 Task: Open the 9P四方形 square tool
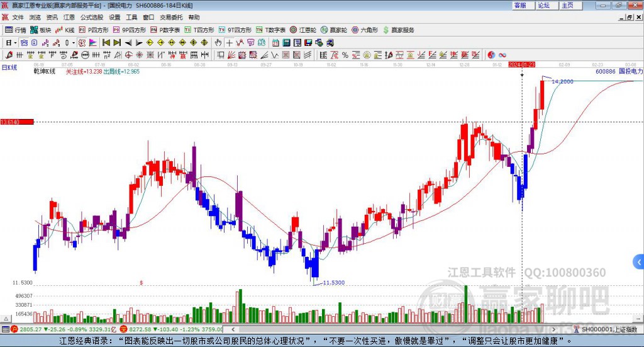click(130, 30)
